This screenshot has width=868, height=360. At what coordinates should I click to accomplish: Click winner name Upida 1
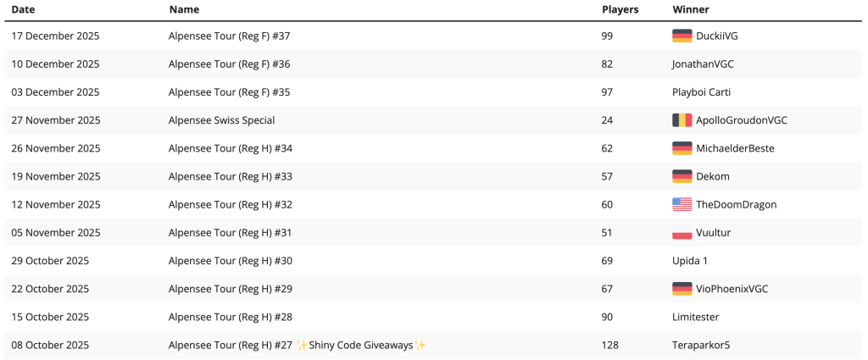click(689, 261)
